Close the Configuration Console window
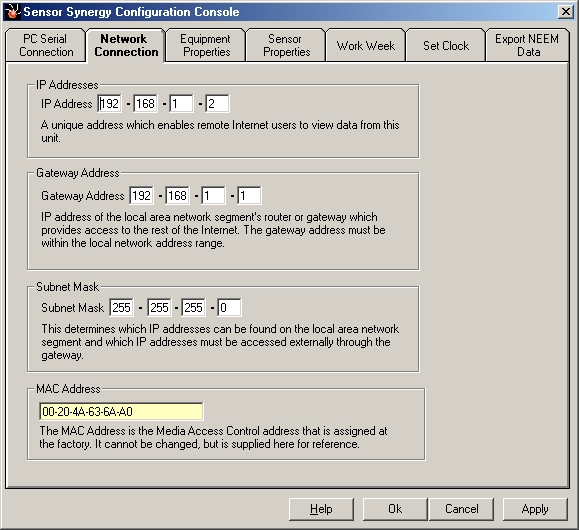579x530 pixels. pos(565,12)
